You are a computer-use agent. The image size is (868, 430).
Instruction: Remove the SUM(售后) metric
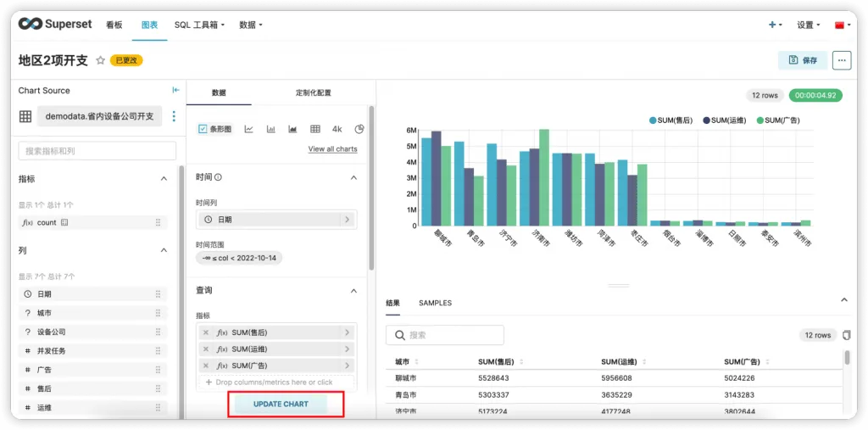pyautogui.click(x=206, y=332)
